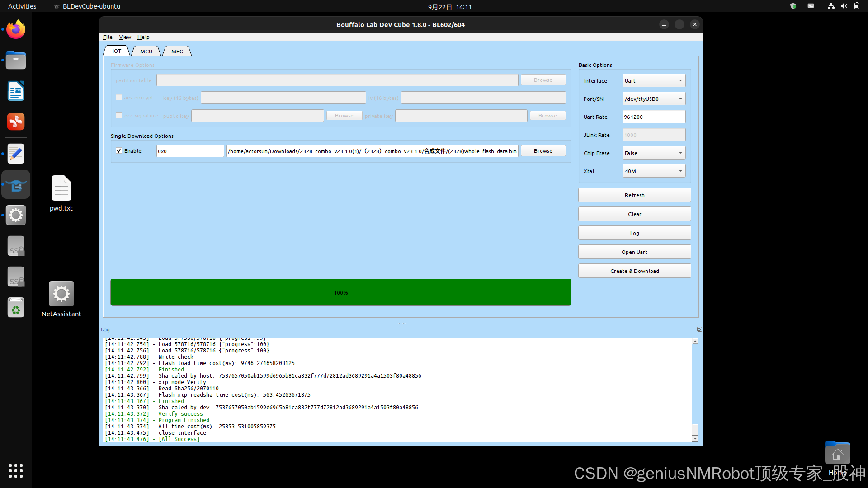This screenshot has width=868, height=488.
Task: Open the red pinwheel app in dock
Action: tap(16, 122)
